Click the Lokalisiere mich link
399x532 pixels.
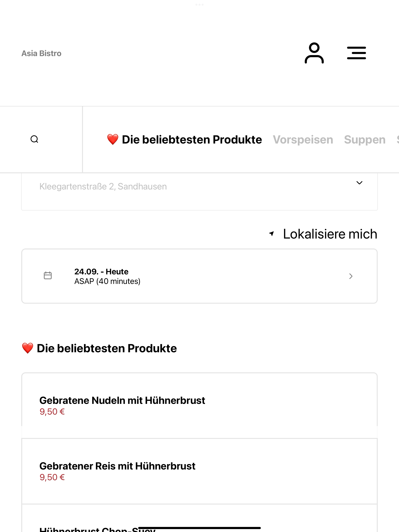(330, 234)
